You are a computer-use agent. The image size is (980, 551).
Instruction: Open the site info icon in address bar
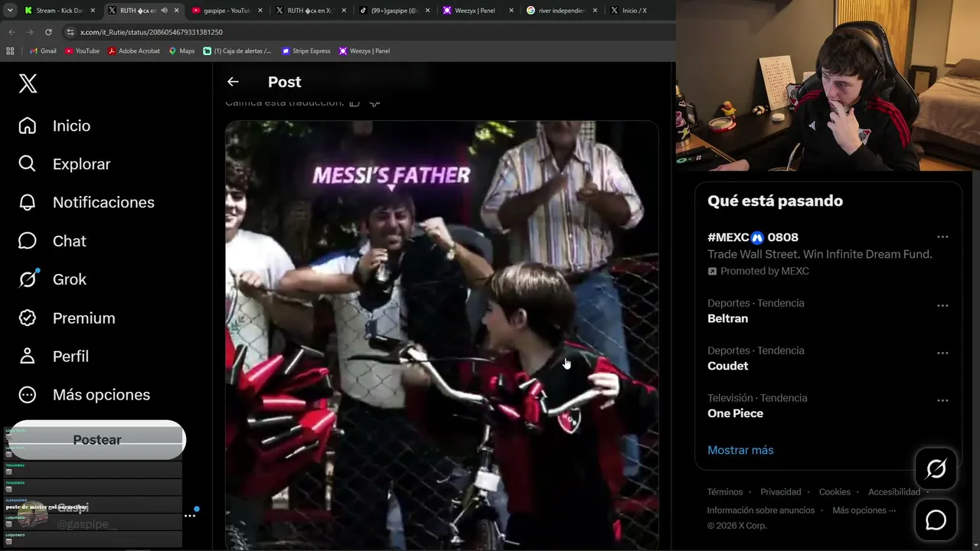70,32
